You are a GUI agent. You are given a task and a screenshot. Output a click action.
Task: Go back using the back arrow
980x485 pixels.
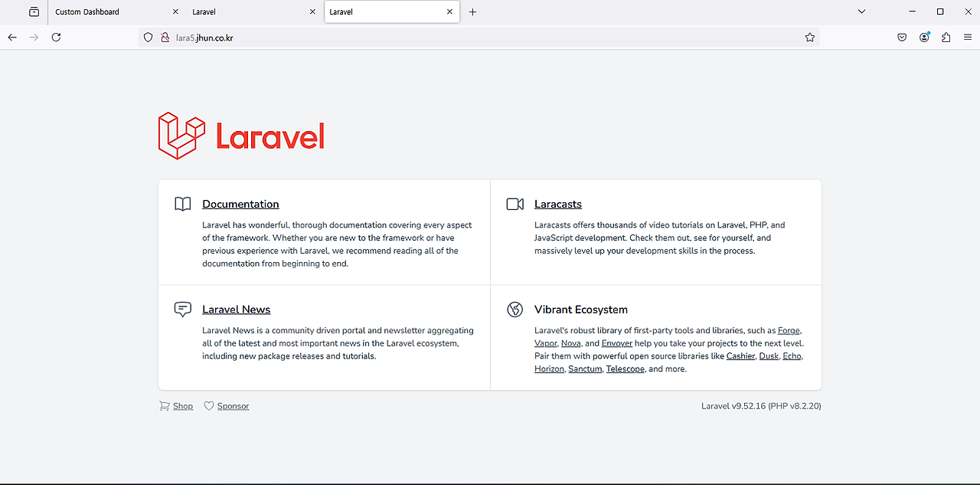[12, 37]
